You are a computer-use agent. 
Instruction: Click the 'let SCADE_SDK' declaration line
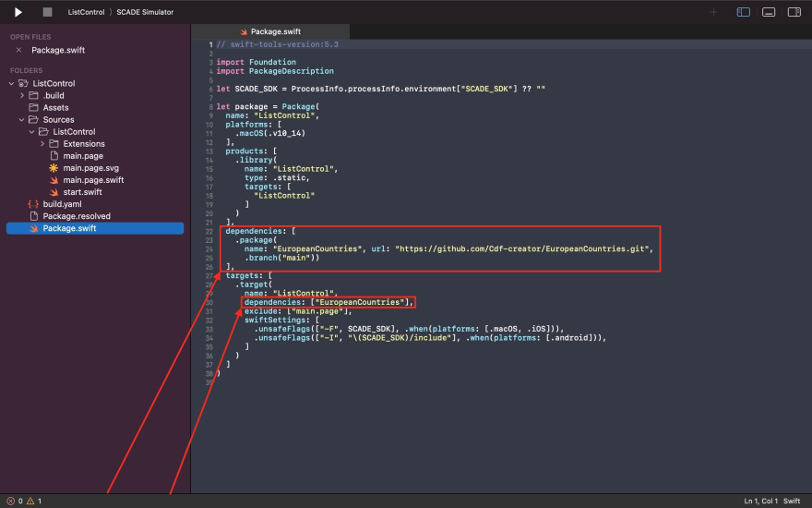[x=380, y=89]
